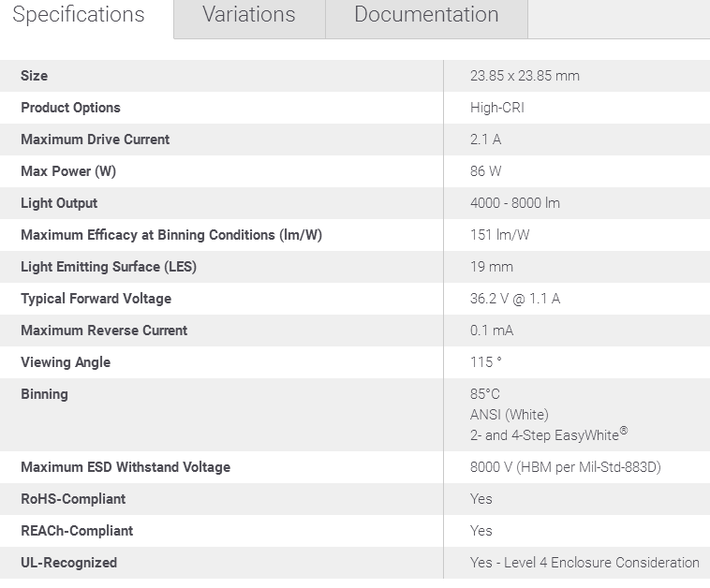The image size is (710, 588).
Task: Click the 2.1 A value
Action: (x=485, y=140)
